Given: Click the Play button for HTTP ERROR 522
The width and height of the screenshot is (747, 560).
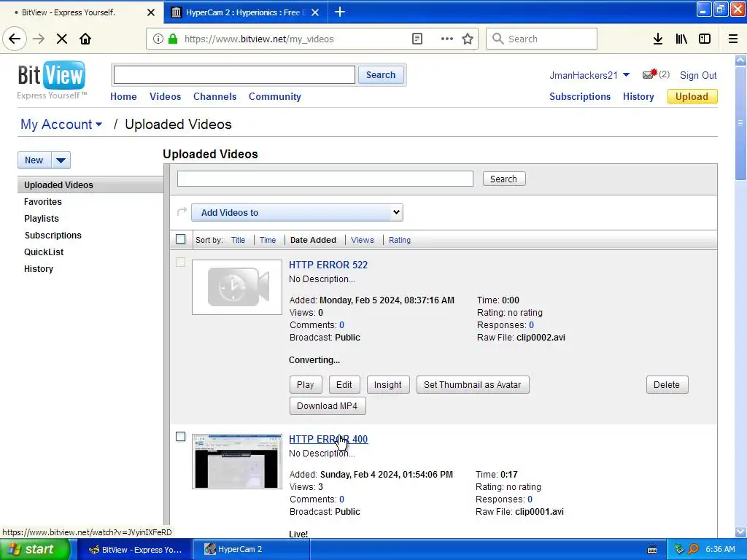Looking at the screenshot, I should 306,385.
